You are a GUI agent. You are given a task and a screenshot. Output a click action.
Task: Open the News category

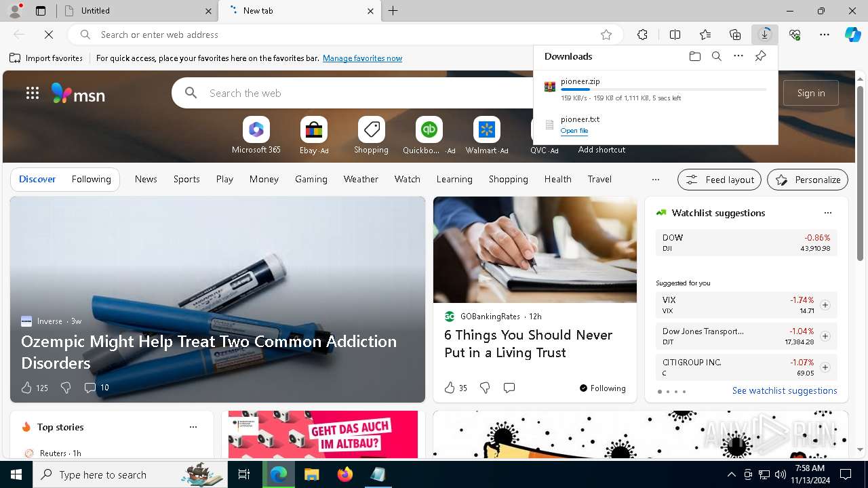coord(146,179)
